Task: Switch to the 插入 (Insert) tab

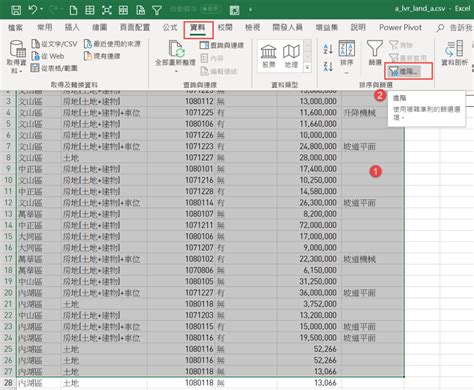Action: [x=72, y=27]
